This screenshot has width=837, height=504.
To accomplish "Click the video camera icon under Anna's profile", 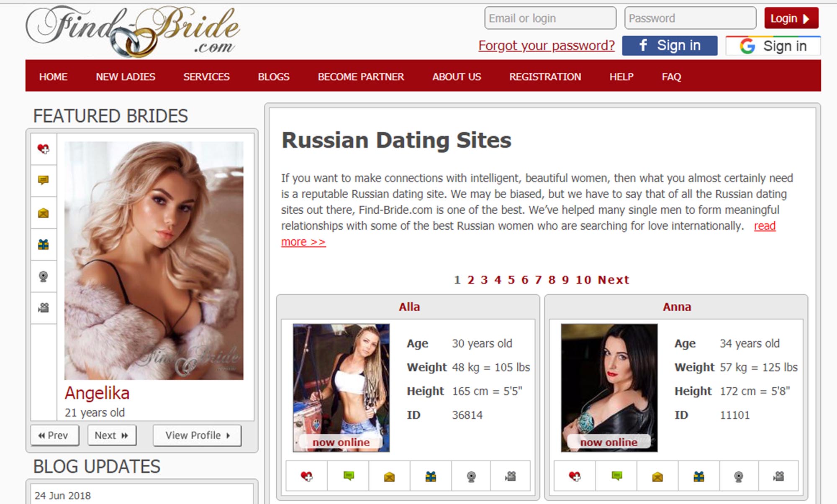I will [778, 476].
